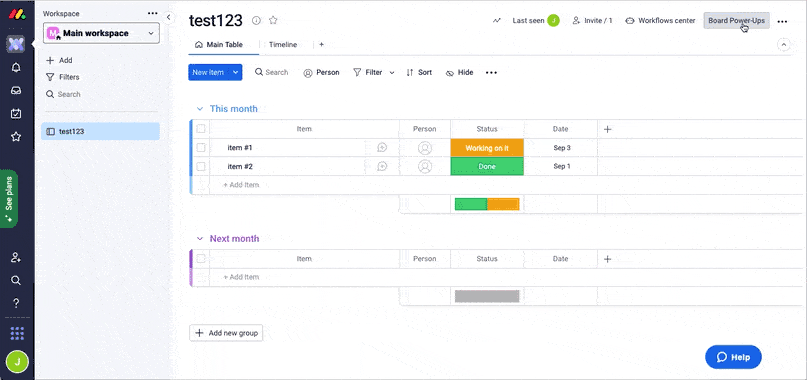807x380 pixels.
Task: Open test123 board in sidebar
Action: (x=100, y=131)
